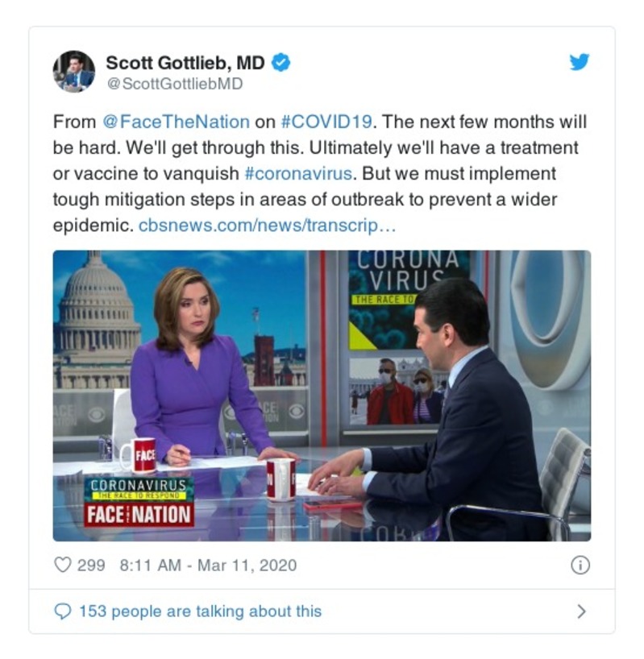Click the speech bubble reply icon
Viewport: 644px width, 659px height.
pyautogui.click(x=63, y=611)
